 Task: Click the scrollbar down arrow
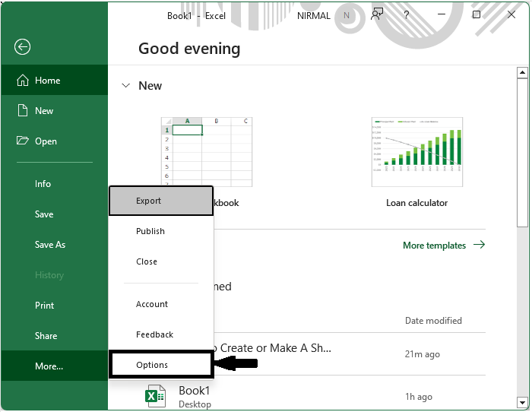pyautogui.click(x=522, y=402)
